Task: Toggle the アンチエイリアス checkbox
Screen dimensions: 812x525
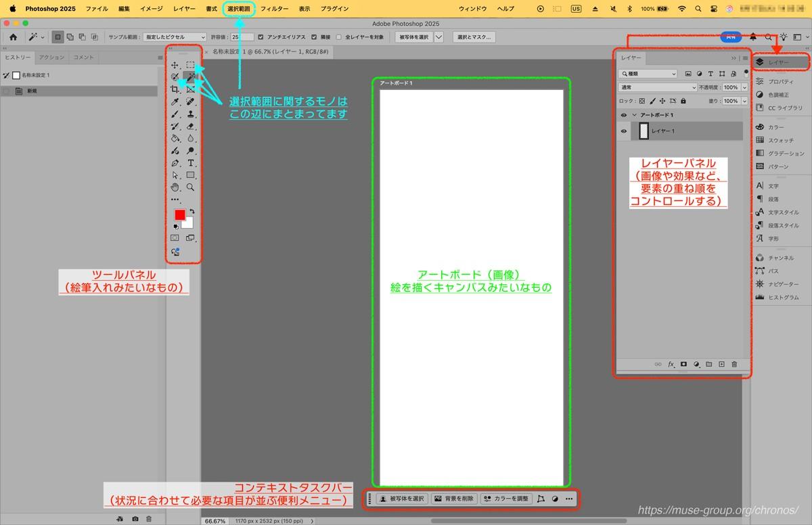Action: 261,37
